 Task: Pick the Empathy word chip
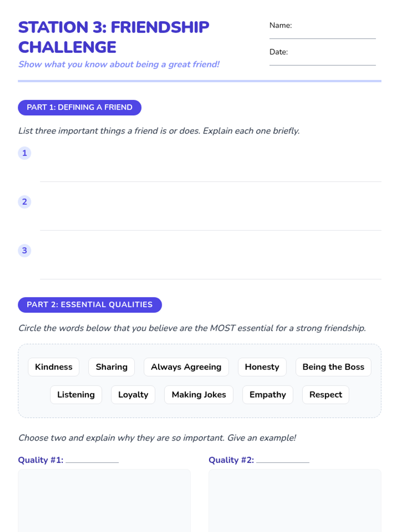(268, 395)
